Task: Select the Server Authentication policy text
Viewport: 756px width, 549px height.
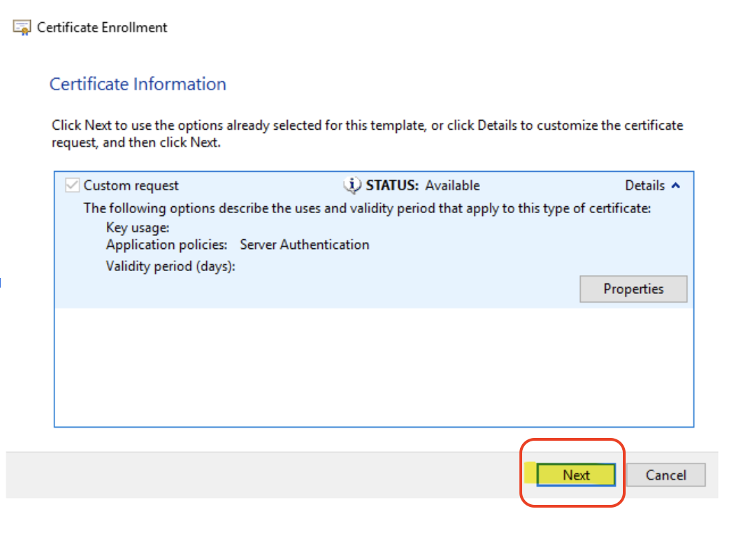Action: (304, 245)
